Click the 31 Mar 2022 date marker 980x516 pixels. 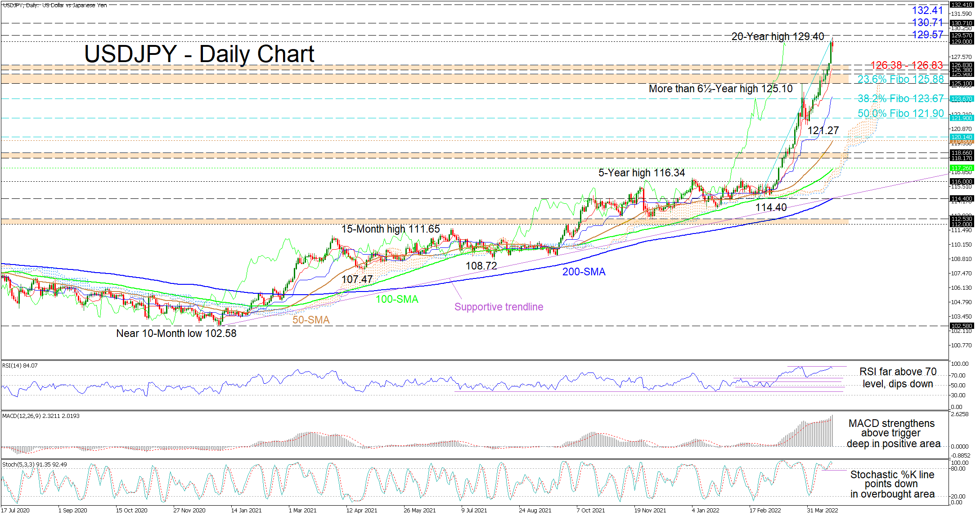pos(822,510)
